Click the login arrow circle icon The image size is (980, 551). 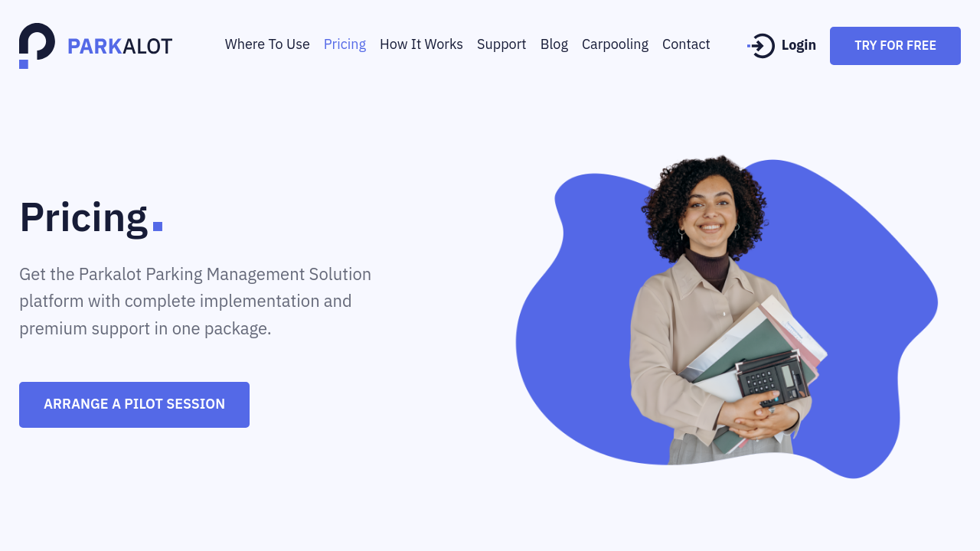pyautogui.click(x=761, y=46)
